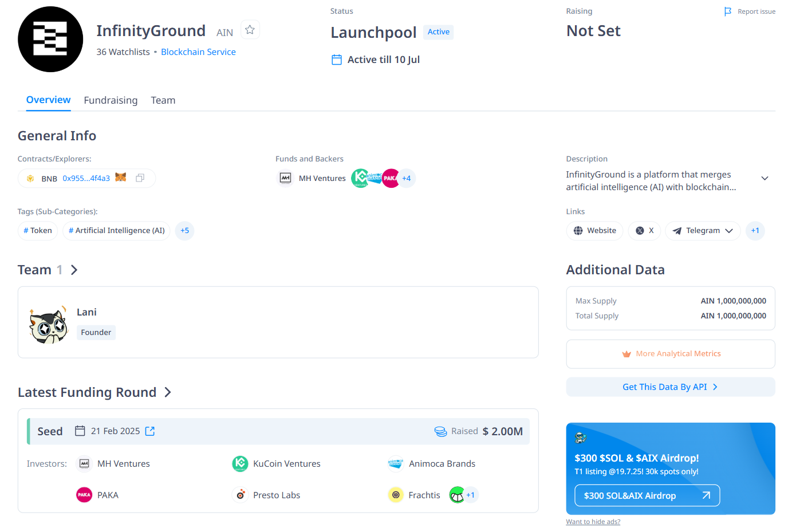Expand the Description text
The image size is (792, 532).
click(765, 179)
